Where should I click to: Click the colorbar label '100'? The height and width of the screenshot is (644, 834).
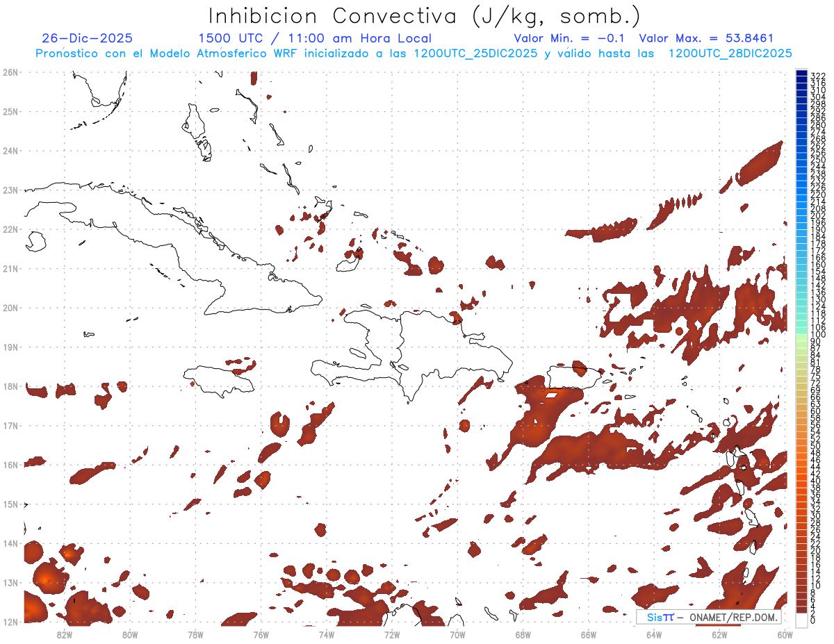[818, 335]
